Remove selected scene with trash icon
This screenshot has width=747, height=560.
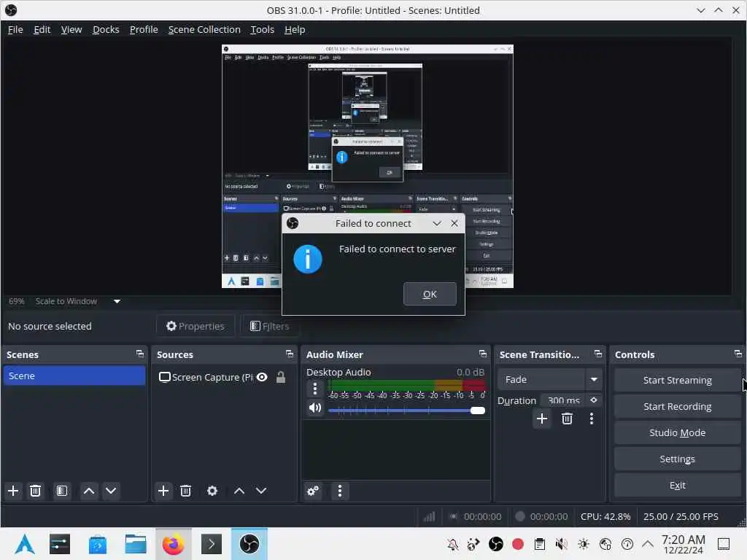35,491
